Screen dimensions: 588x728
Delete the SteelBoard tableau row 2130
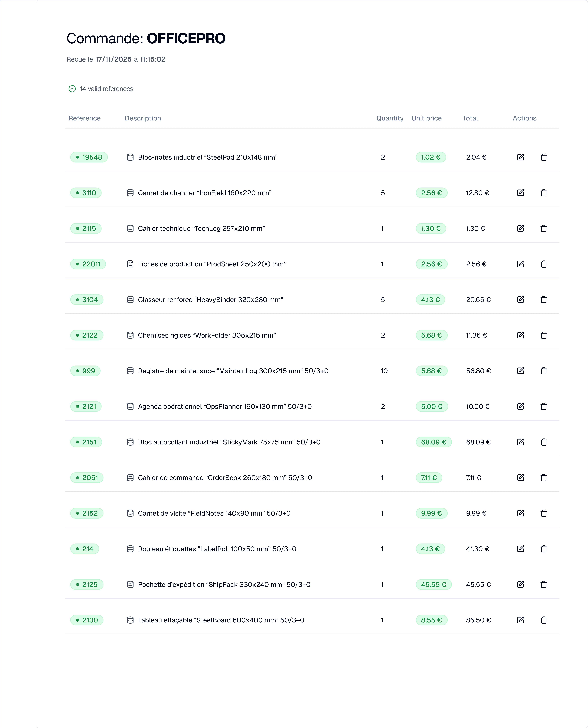(544, 620)
